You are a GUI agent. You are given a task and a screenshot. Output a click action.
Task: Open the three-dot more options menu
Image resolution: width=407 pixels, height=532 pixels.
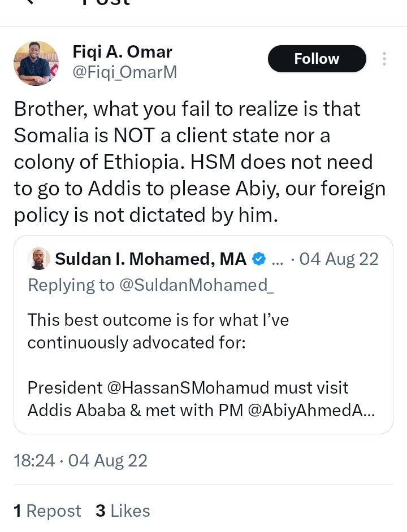(384, 59)
